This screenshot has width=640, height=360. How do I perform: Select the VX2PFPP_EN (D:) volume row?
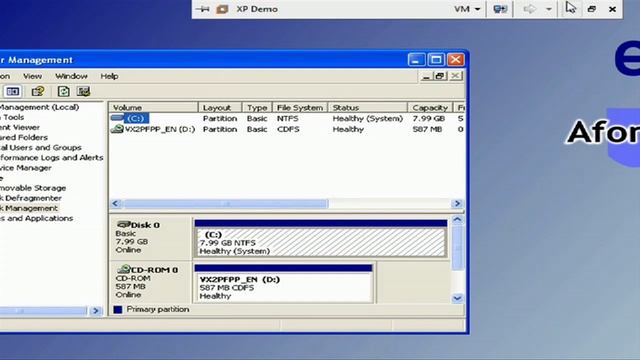click(x=287, y=129)
